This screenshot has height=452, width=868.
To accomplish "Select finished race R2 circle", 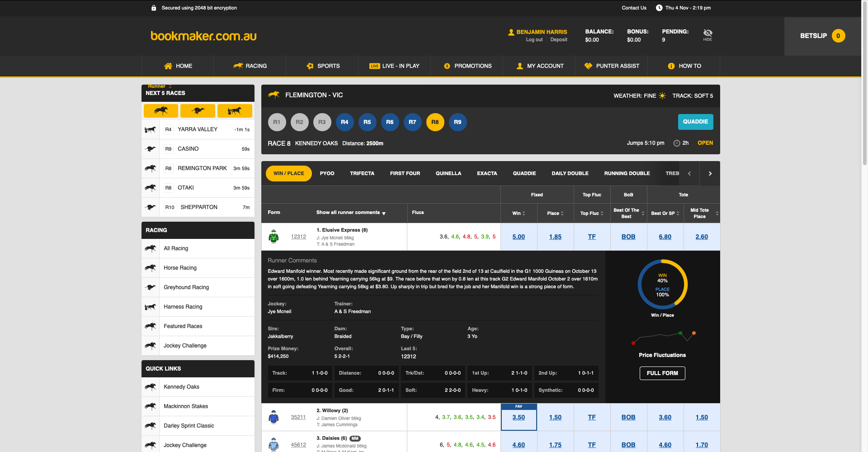I will [x=299, y=122].
